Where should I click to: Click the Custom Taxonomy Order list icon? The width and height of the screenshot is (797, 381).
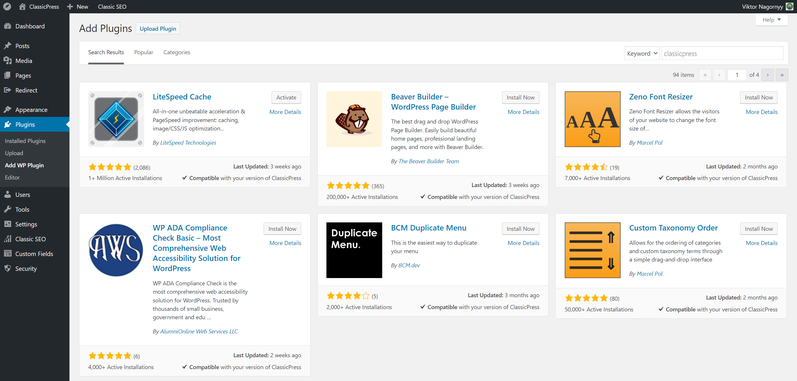click(593, 250)
